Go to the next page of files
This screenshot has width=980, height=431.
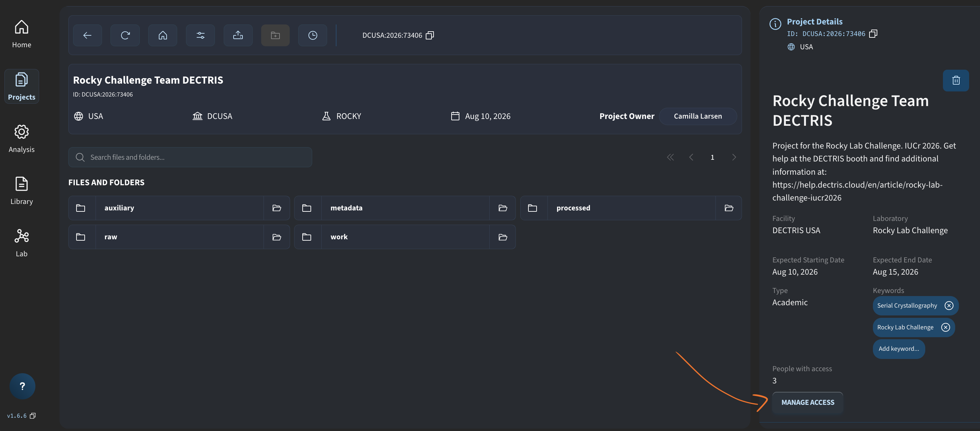pyautogui.click(x=734, y=157)
